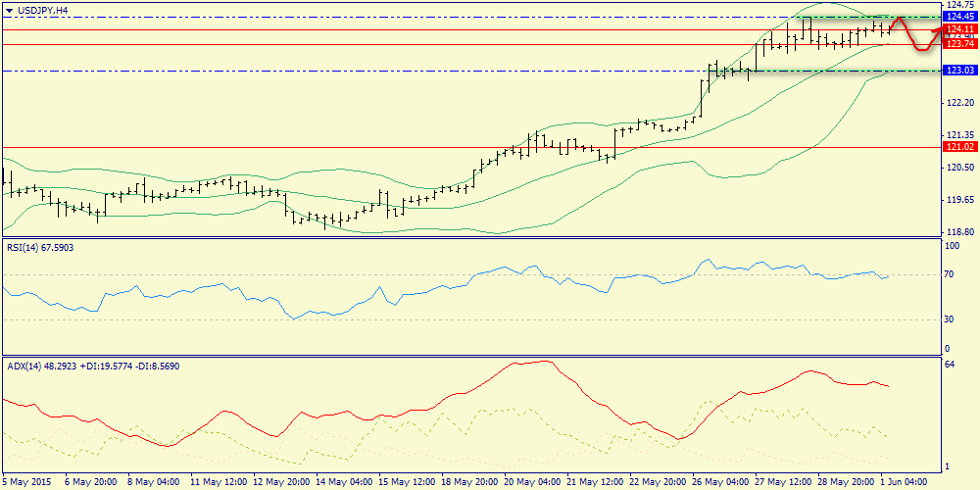Select the red 124.11 price label
980x490 pixels.
tap(962, 29)
